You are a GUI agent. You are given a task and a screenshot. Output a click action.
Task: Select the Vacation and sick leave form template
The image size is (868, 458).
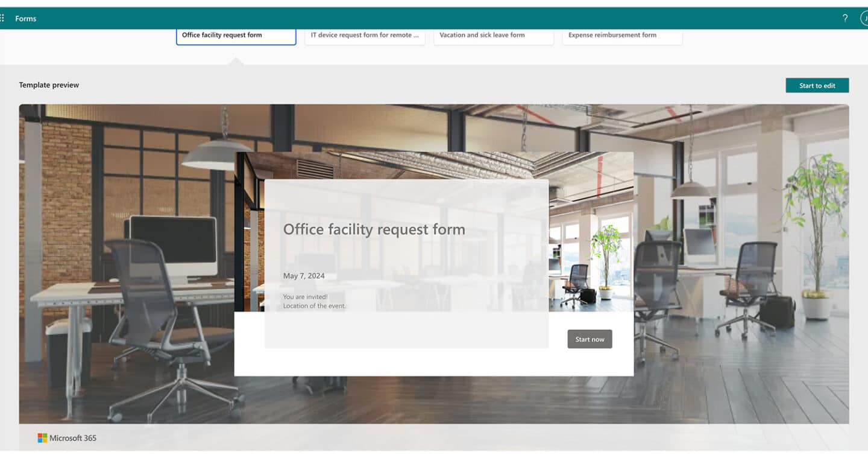coord(493,35)
